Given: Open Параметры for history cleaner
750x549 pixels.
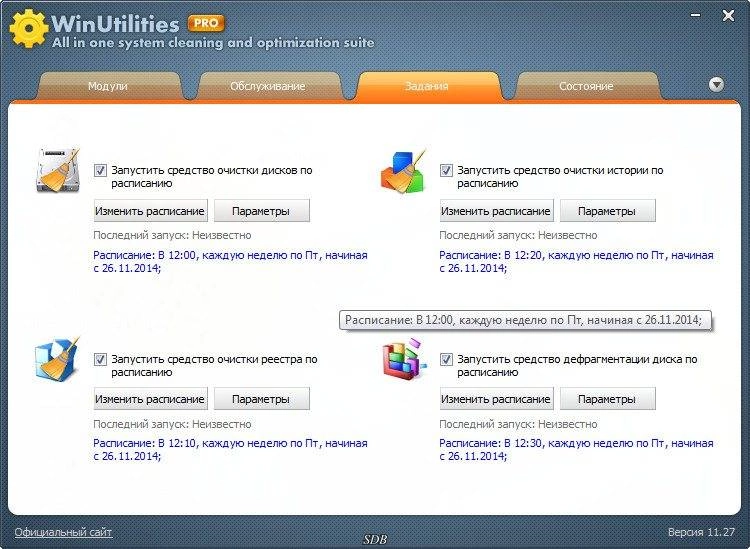Looking at the screenshot, I should [607, 211].
